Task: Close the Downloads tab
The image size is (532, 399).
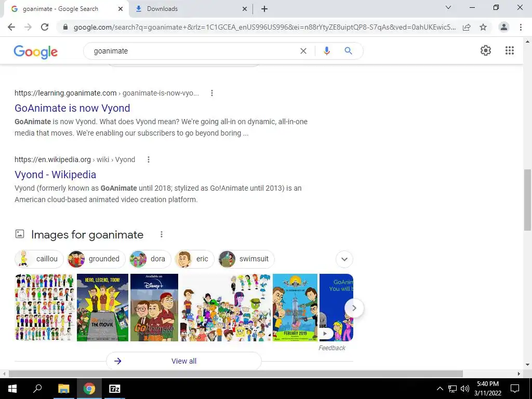Action: coord(245,9)
